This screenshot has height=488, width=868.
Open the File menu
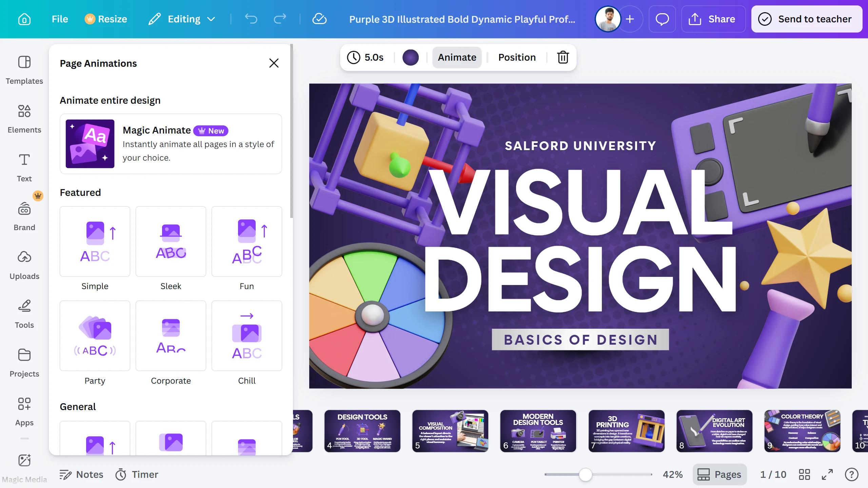click(x=60, y=19)
